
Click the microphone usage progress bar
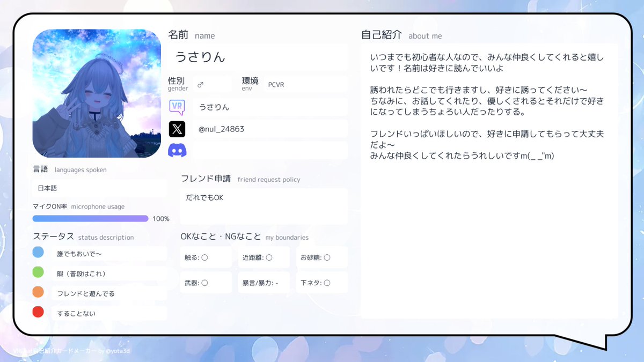point(90,218)
